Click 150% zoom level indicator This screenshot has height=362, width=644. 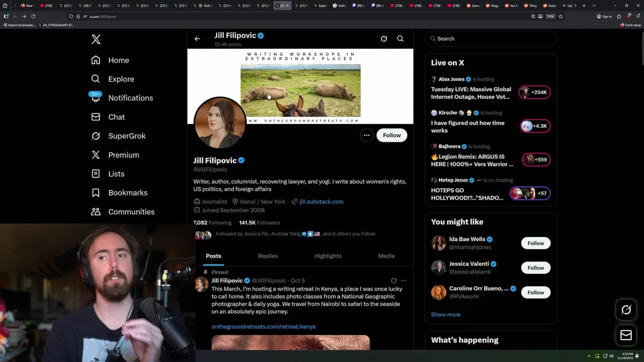(550, 17)
